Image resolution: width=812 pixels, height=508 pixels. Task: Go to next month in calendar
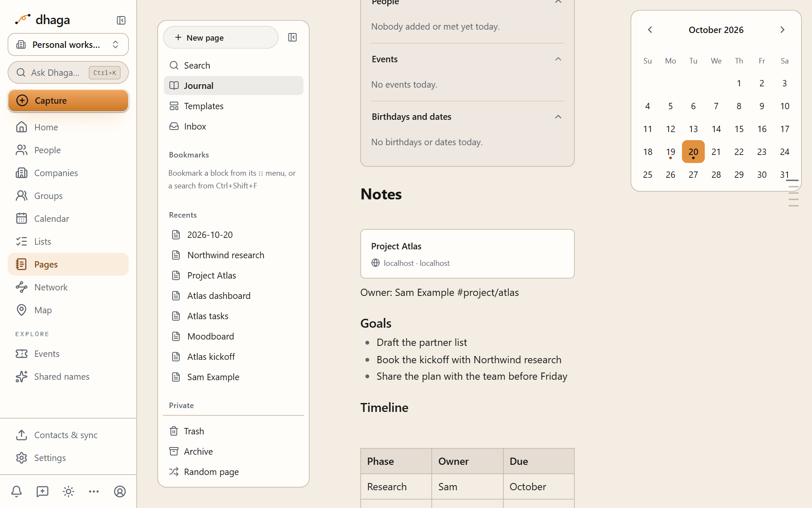pyautogui.click(x=782, y=30)
